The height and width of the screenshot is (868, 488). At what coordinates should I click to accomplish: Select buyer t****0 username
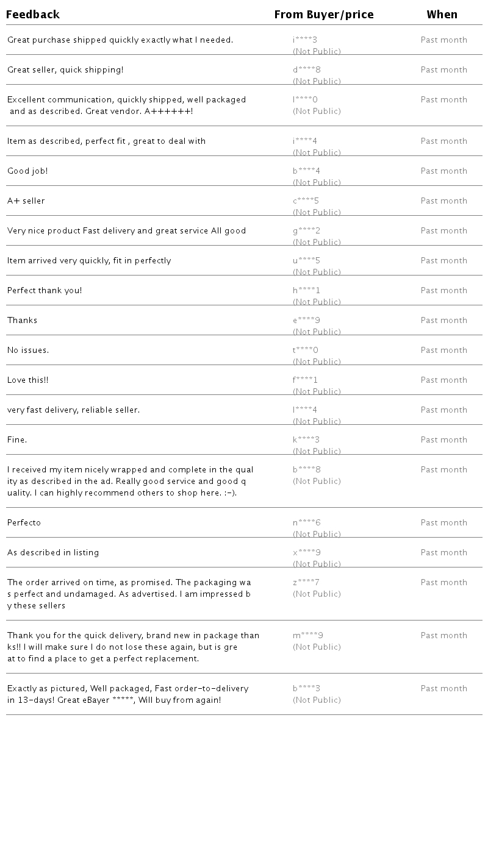(x=305, y=350)
